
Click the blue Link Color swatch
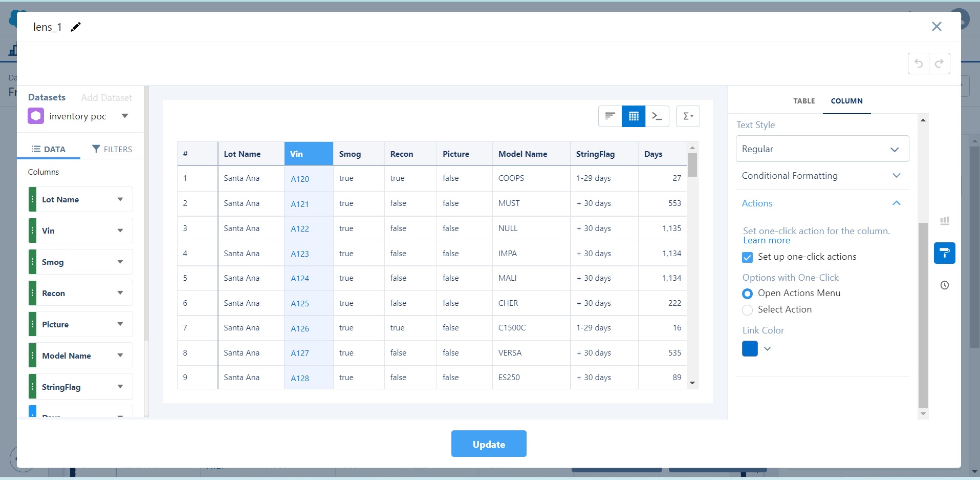click(750, 349)
